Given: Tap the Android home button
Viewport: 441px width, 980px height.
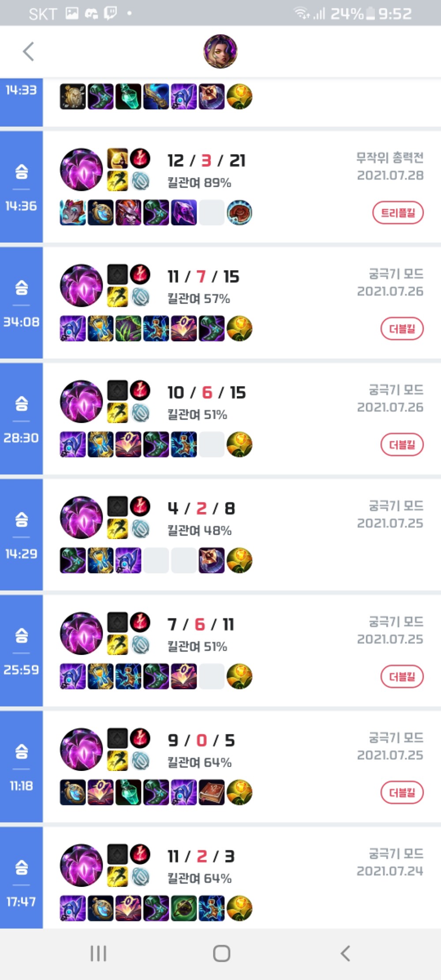Looking at the screenshot, I should coord(221,954).
